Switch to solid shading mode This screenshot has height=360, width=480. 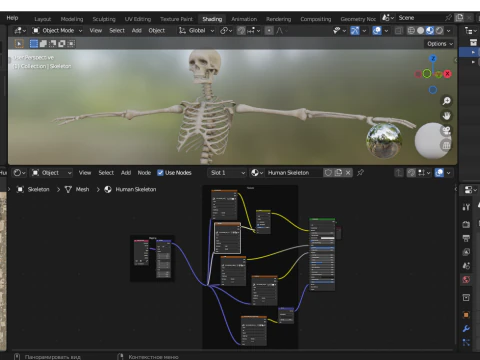(x=421, y=31)
